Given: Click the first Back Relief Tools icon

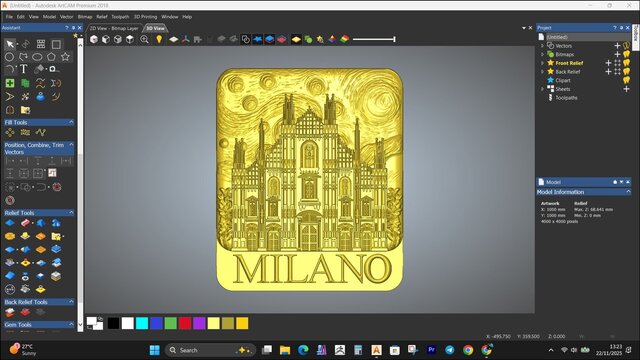Looking at the screenshot, I should [x=10, y=312].
